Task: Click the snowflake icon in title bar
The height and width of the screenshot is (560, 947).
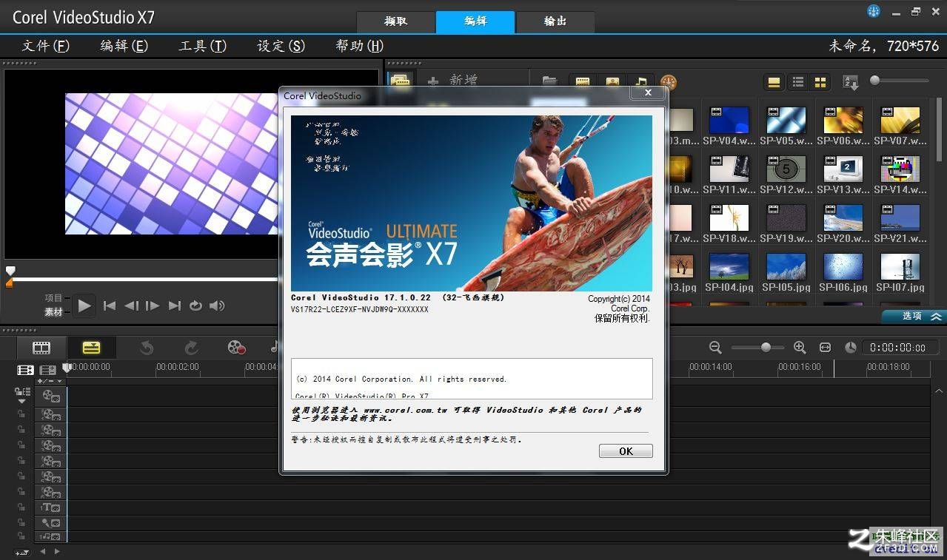Action: tap(874, 11)
